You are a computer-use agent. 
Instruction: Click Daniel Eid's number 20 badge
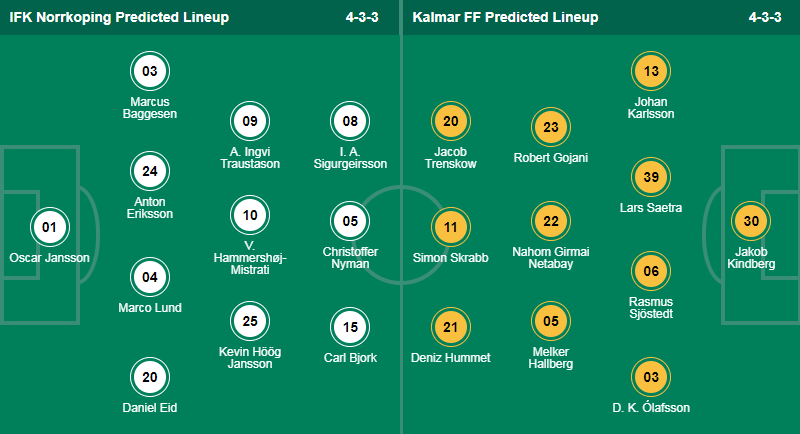(149, 377)
